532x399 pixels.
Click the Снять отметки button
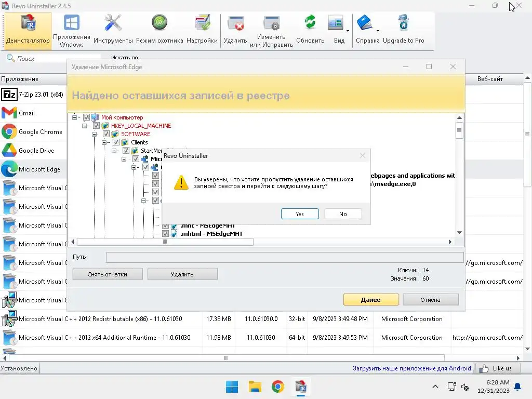click(x=108, y=274)
